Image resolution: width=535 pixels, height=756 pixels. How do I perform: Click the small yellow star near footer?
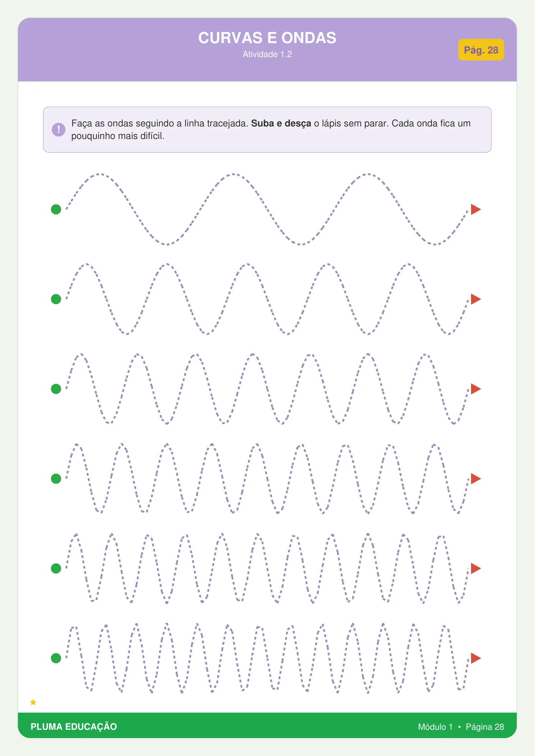(33, 702)
